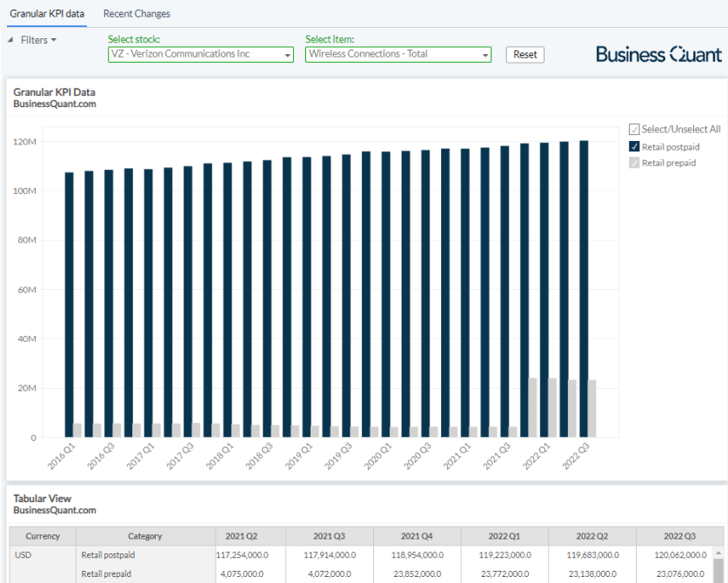The width and height of the screenshot is (728, 583).
Task: Click the 2022 Q3 Retail postpaid bar
Action: point(584,288)
